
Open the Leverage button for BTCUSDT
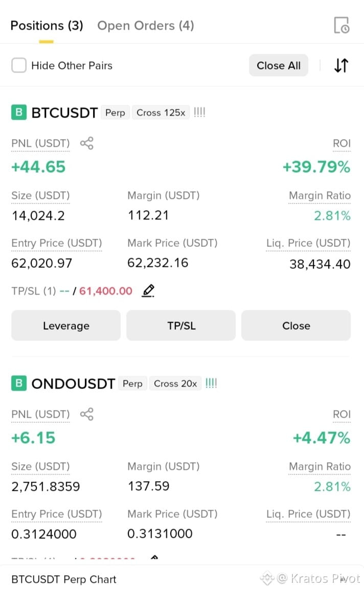pyautogui.click(x=66, y=326)
